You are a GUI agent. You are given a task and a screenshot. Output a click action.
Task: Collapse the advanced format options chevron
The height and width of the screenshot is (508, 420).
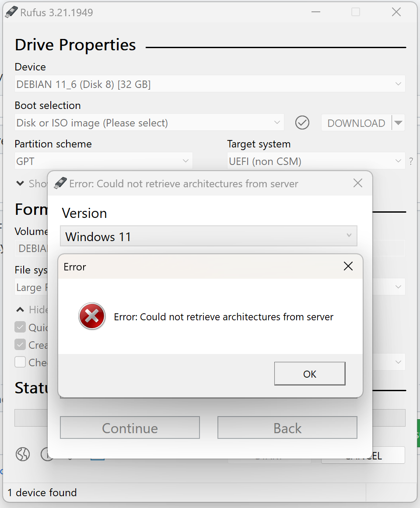20,310
